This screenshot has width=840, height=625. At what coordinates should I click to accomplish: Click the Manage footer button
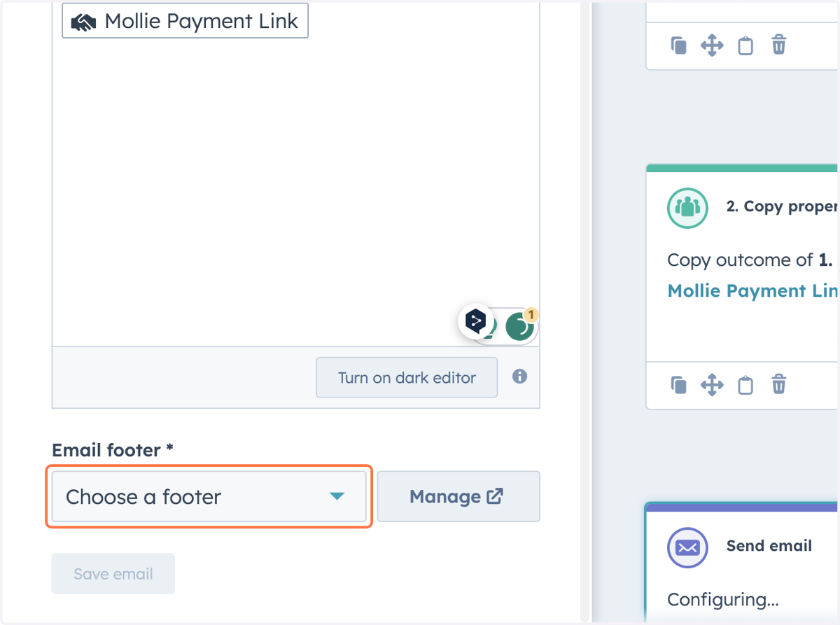pyautogui.click(x=458, y=497)
